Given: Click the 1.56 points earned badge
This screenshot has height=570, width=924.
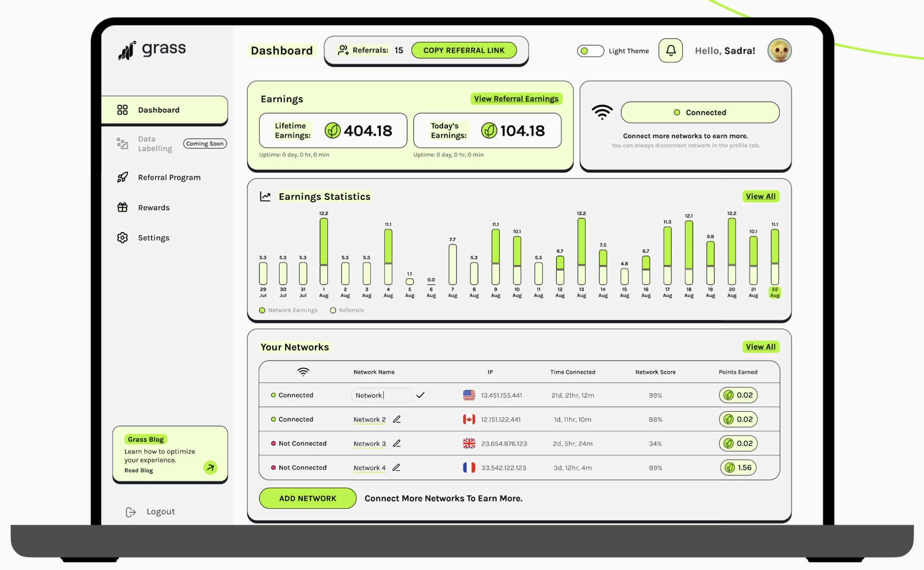Looking at the screenshot, I should (738, 467).
